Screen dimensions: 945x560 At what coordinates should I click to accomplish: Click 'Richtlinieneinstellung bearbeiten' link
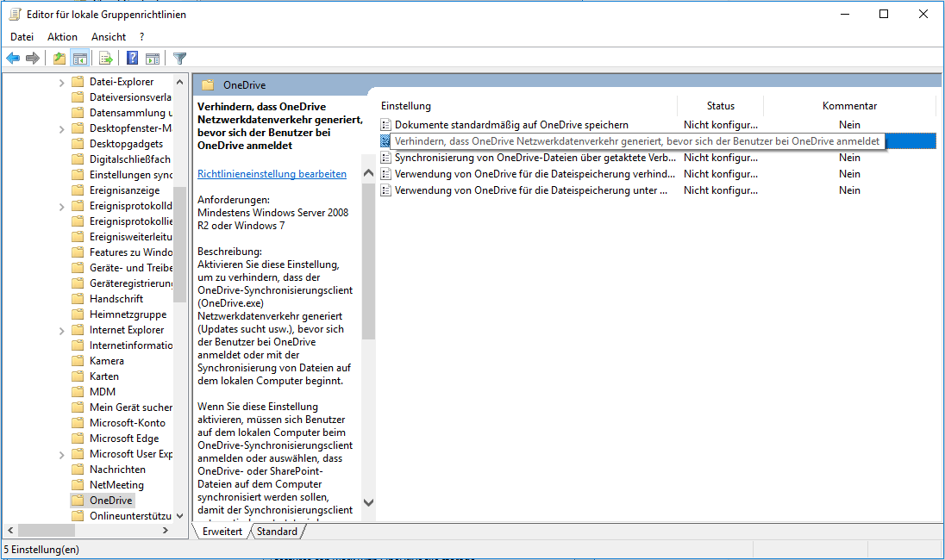(272, 174)
